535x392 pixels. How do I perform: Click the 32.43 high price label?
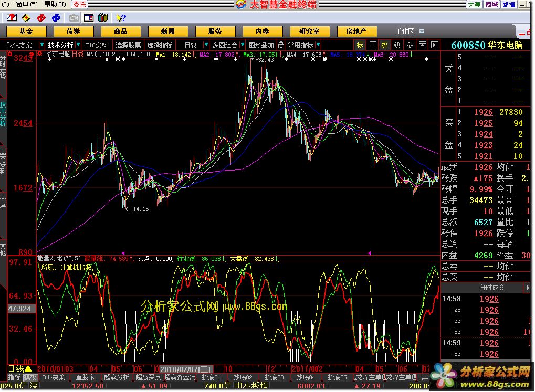point(266,60)
